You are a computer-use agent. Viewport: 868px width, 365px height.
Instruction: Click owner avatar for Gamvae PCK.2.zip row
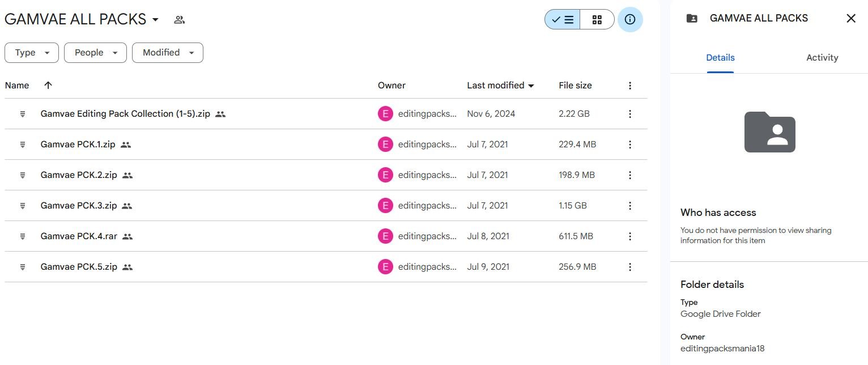tap(385, 175)
